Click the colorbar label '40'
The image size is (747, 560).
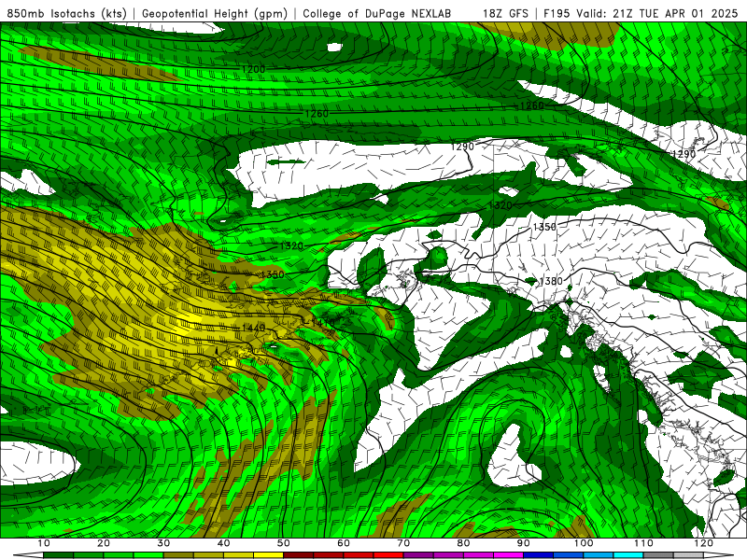click(223, 543)
